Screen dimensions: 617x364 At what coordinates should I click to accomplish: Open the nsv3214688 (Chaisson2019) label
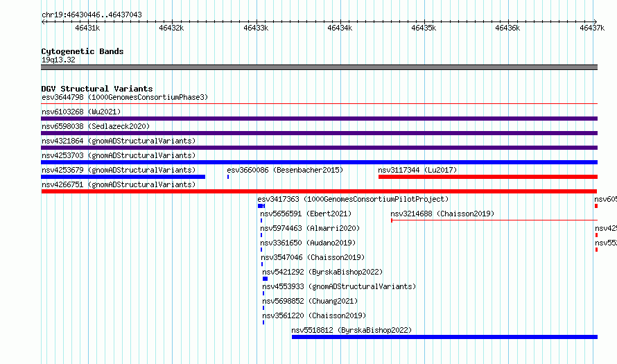443,214
